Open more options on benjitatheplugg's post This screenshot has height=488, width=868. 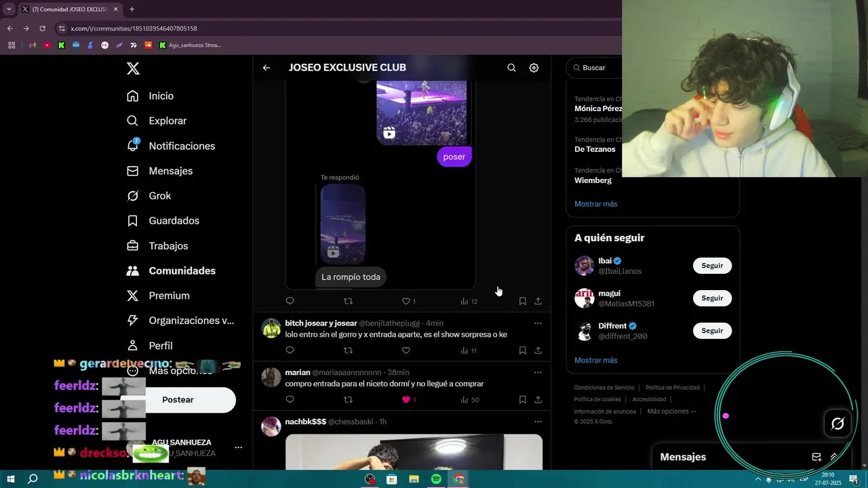[x=538, y=323]
